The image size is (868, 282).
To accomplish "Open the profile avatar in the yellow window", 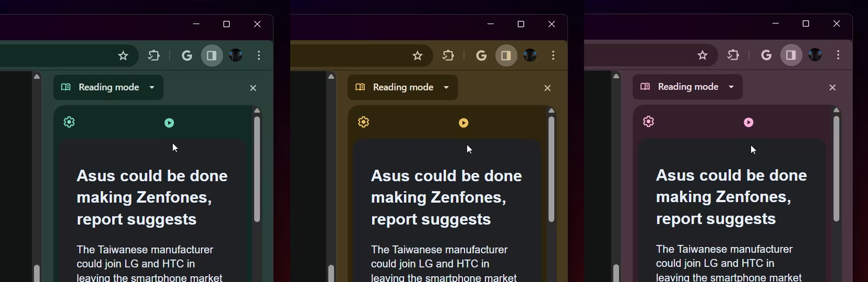I will (530, 56).
